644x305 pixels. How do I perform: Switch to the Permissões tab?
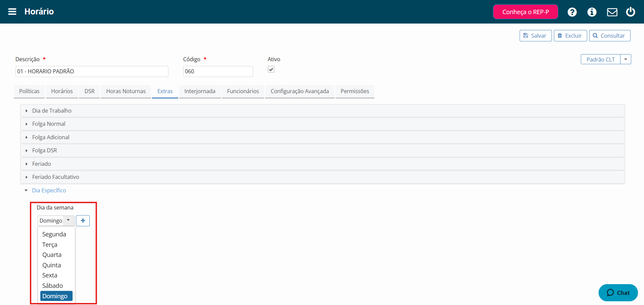[355, 91]
